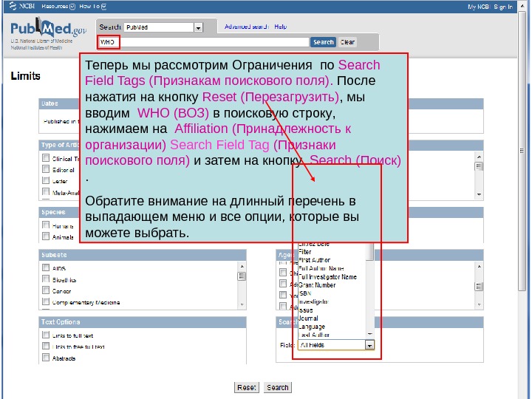Open the Advanced search link

(246, 27)
